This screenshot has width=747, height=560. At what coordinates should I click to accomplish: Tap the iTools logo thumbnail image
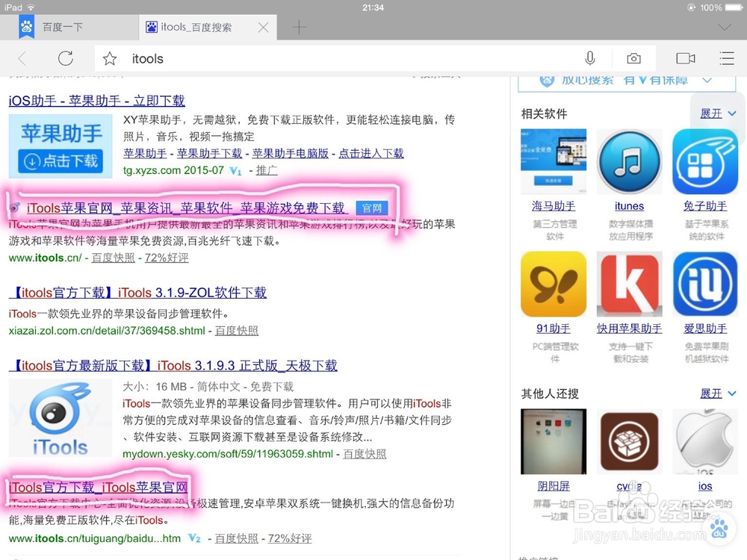(61, 417)
